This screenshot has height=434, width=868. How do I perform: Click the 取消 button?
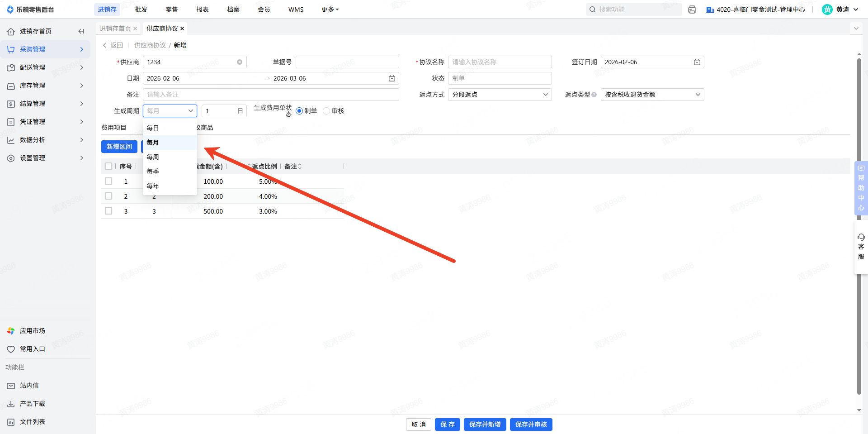[419, 424]
